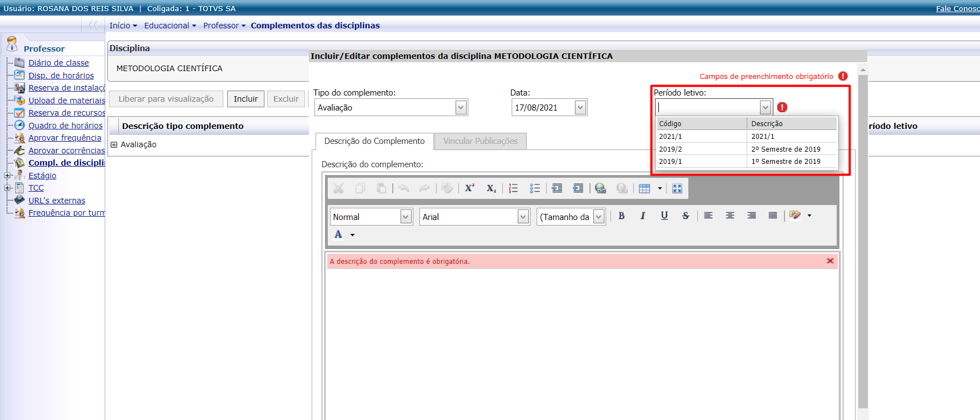Insert a hyperlink using the globe-link icon

coord(601,188)
